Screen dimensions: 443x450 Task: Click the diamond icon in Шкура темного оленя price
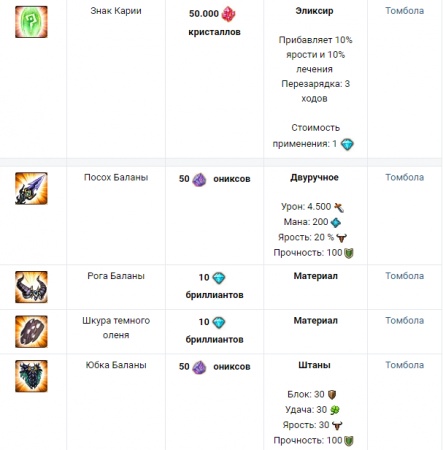click(x=219, y=322)
